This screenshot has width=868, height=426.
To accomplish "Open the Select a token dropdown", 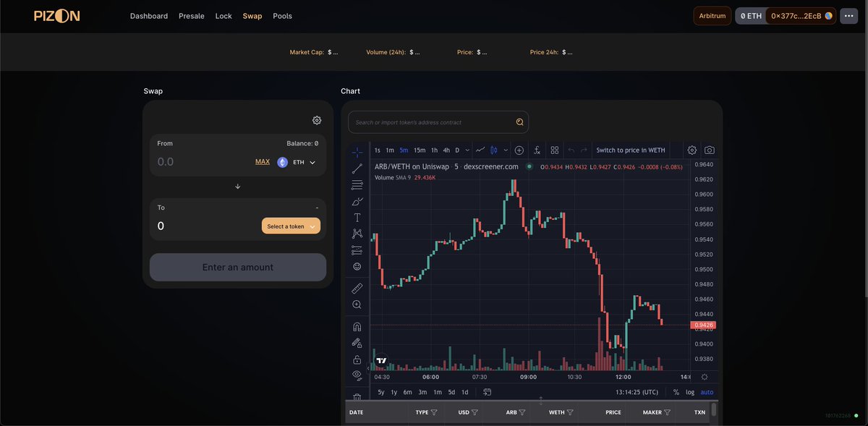I will (291, 226).
